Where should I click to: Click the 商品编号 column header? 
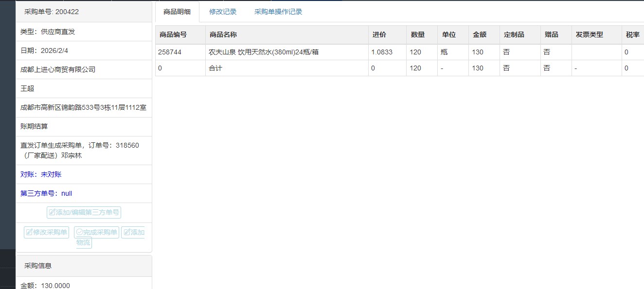[x=173, y=34]
